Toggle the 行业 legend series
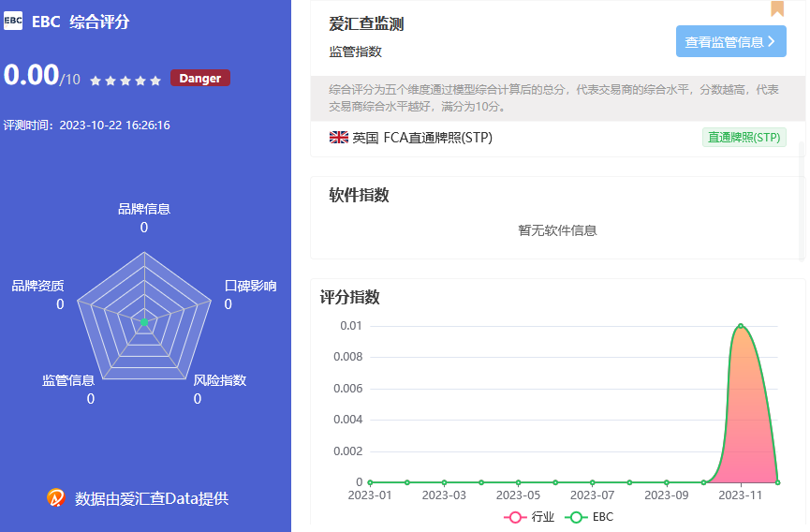The width and height of the screenshot is (810, 532). click(x=529, y=516)
